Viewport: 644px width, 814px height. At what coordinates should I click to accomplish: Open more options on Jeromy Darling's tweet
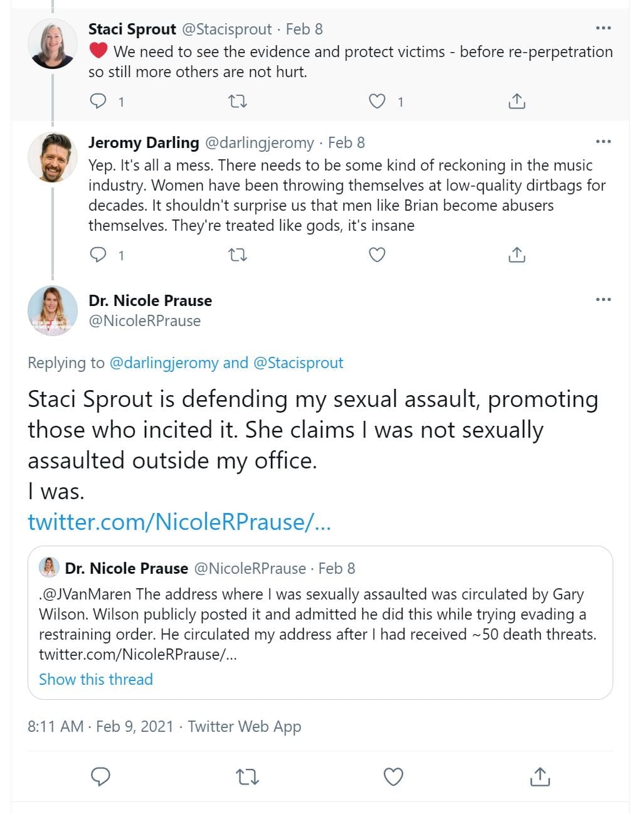pyautogui.click(x=603, y=142)
